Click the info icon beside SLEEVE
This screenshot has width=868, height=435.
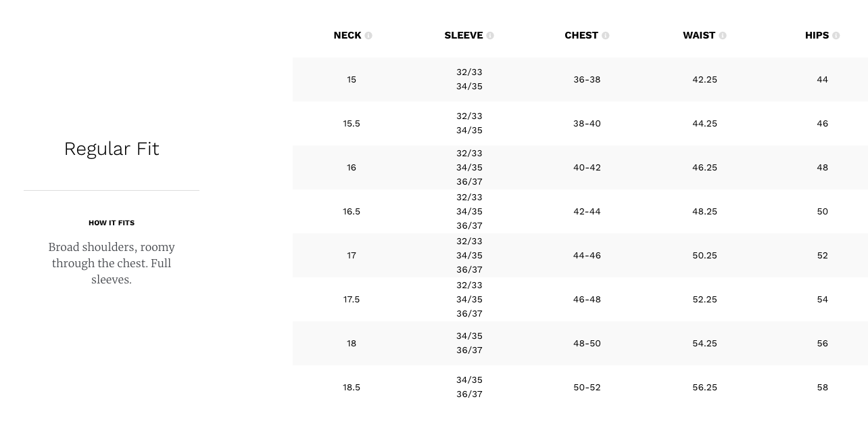tap(490, 36)
